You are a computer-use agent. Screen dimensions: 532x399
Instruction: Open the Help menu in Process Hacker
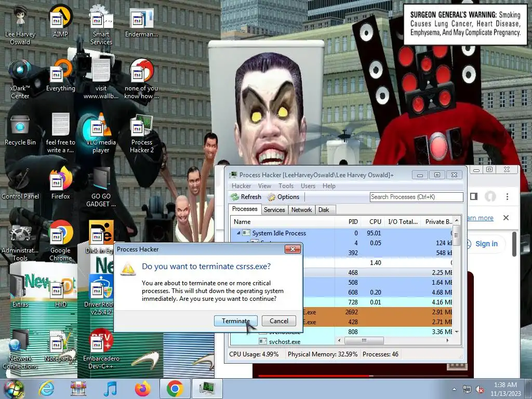coord(329,186)
